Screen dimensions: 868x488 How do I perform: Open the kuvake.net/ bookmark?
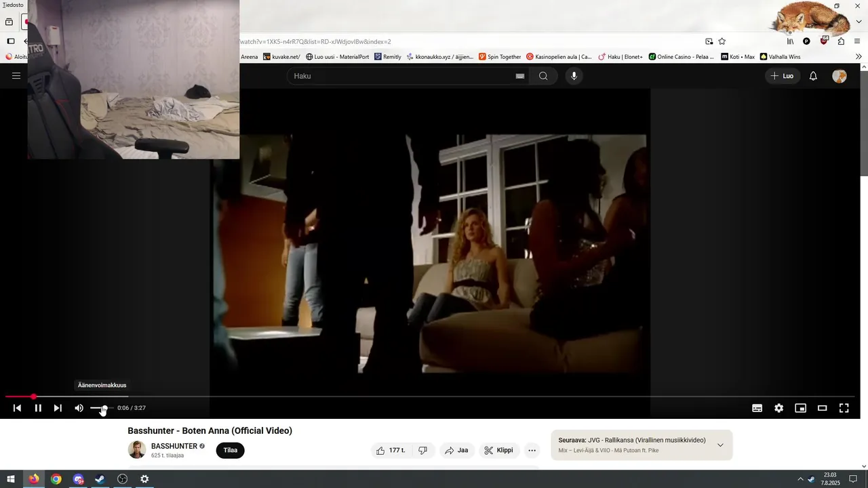[x=281, y=57]
